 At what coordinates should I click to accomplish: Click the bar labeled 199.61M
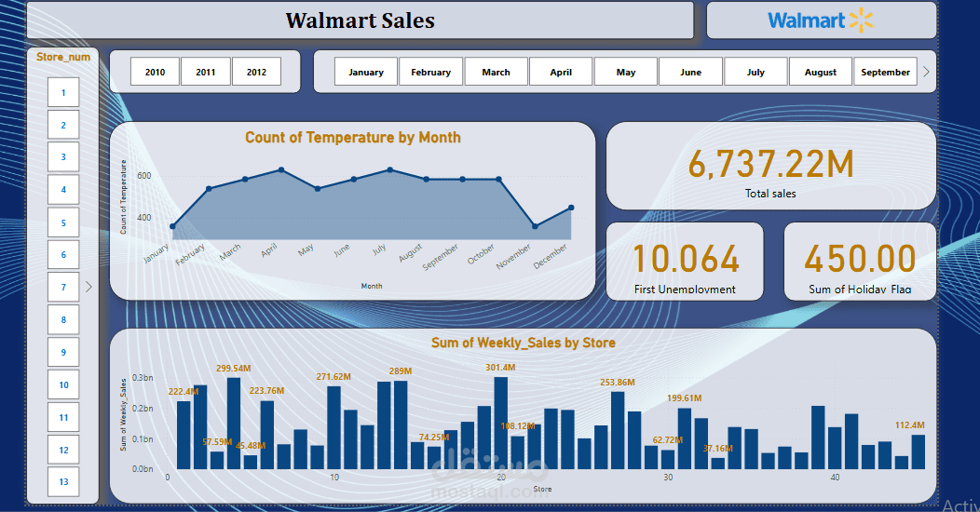point(685,438)
